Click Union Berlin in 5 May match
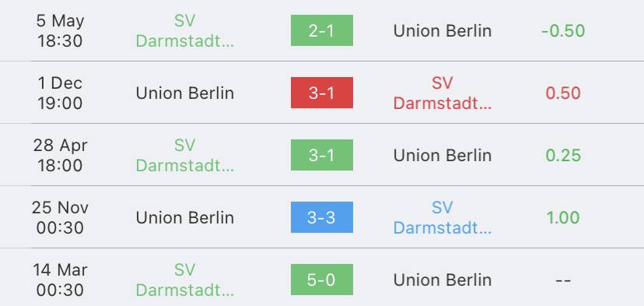This screenshot has width=644, height=306. (443, 31)
